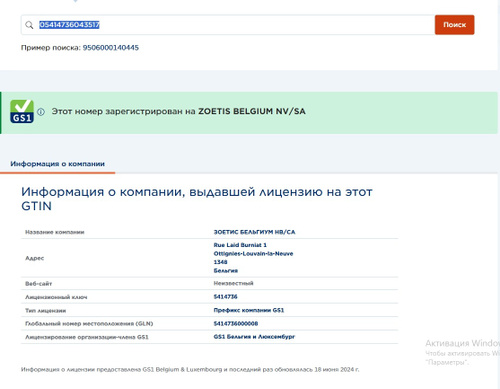This screenshot has height=389, width=500.
Task: Click the Лицензионный ключ row label
Action: (56, 297)
